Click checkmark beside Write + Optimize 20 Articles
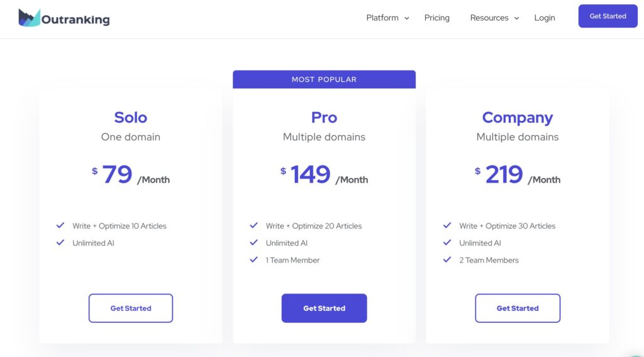The height and width of the screenshot is (357, 644). (x=254, y=225)
